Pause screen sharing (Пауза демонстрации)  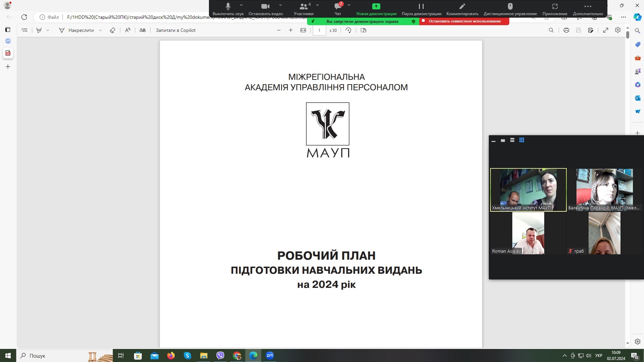421,9
